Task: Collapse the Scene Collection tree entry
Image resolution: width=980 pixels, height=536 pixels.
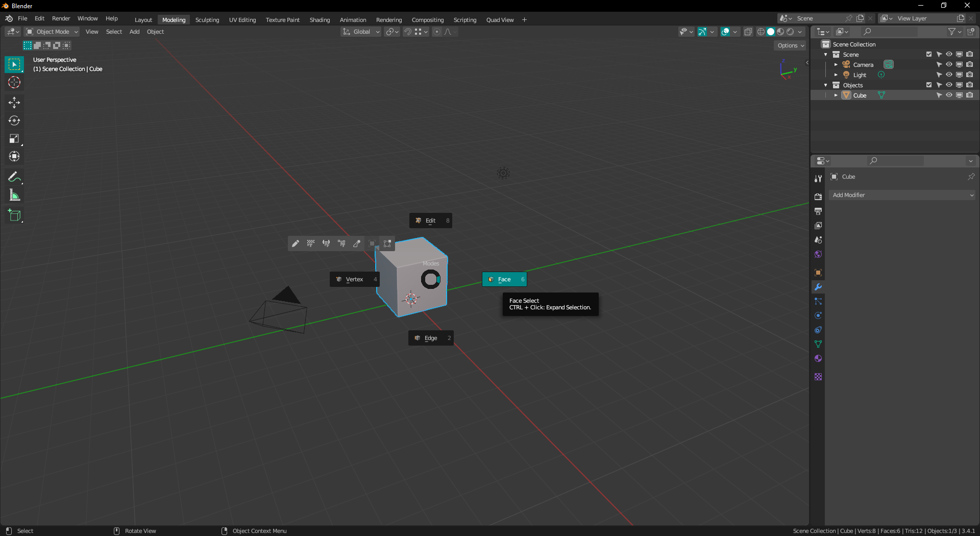Action: 826,44
